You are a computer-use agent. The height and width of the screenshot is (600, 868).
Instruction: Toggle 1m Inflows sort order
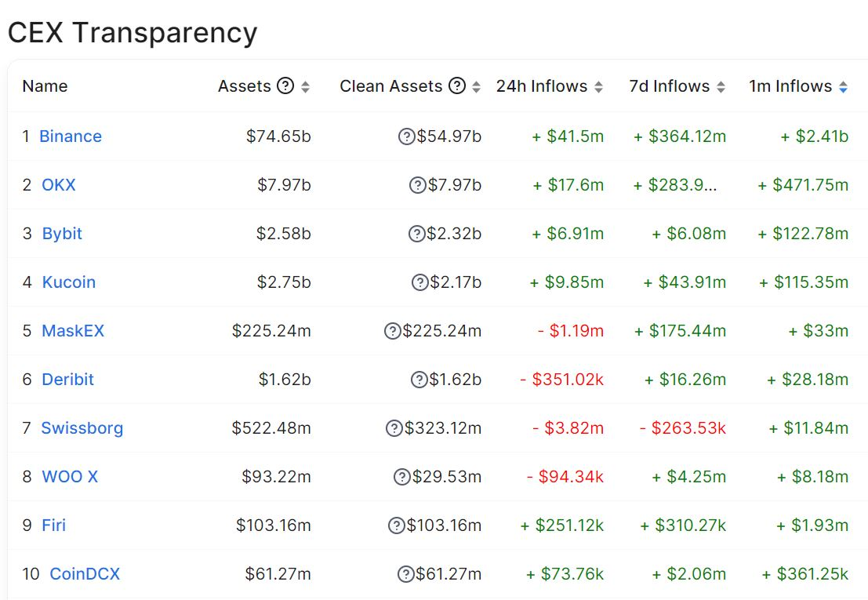pyautogui.click(x=843, y=87)
